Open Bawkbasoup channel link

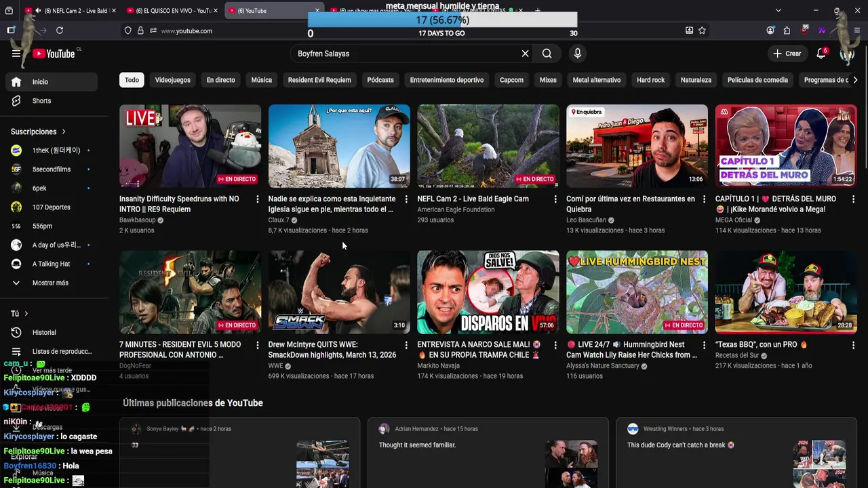coord(138,220)
